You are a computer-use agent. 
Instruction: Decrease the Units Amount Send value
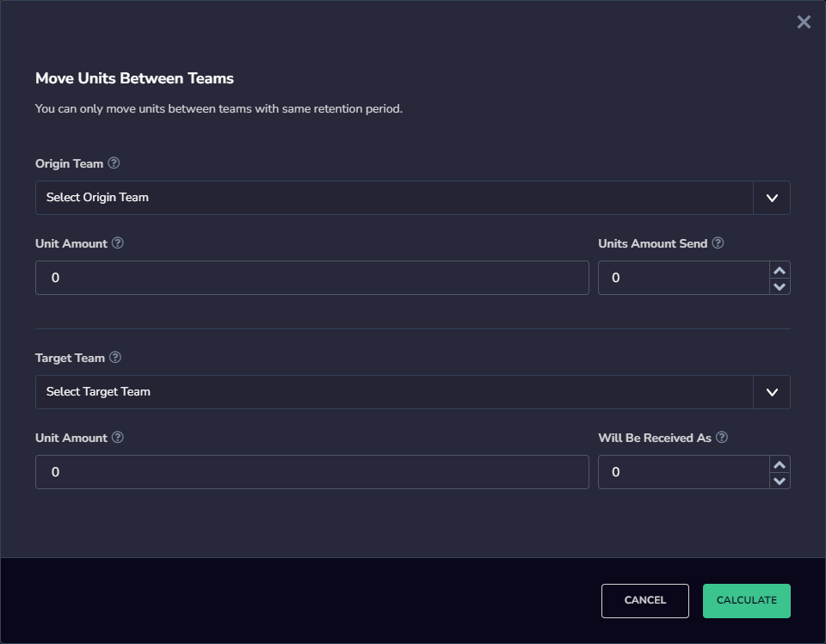coord(780,286)
